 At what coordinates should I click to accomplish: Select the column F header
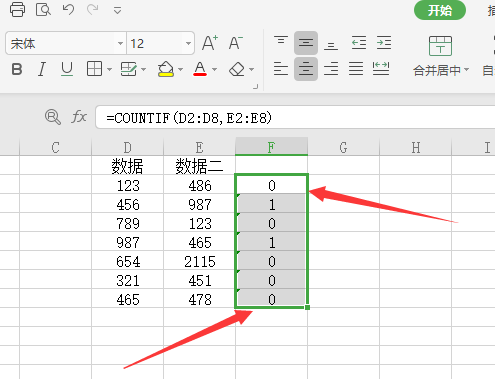click(271, 147)
